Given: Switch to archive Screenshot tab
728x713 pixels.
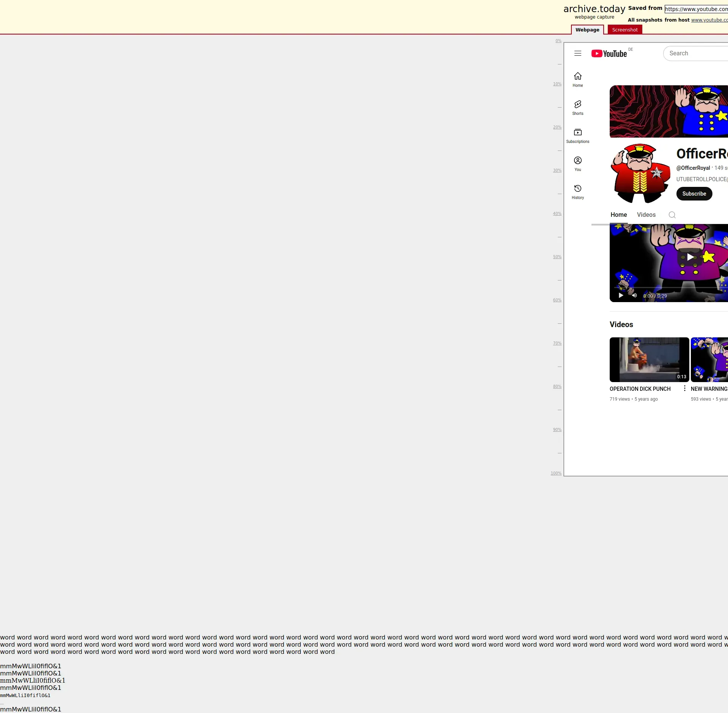Looking at the screenshot, I should pyautogui.click(x=624, y=30).
